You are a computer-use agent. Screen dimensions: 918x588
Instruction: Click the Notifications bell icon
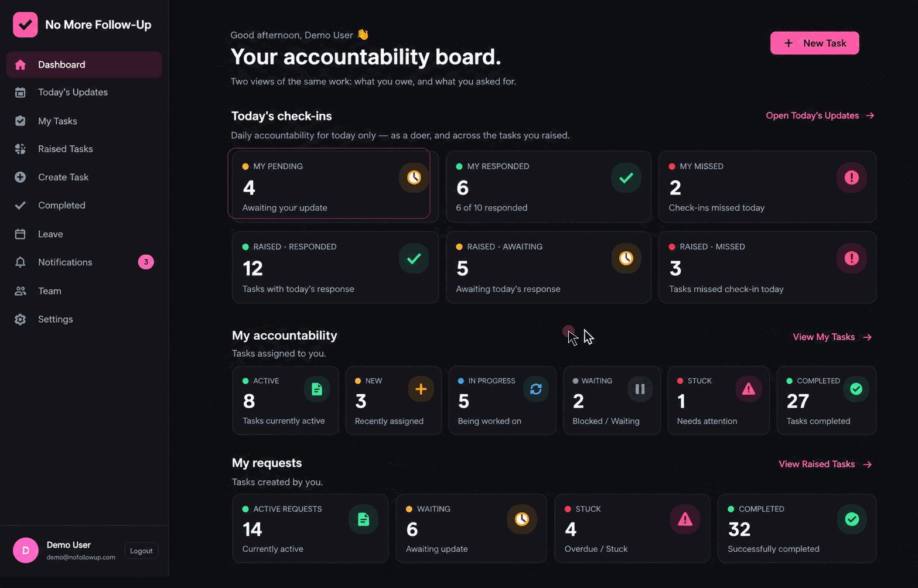[21, 262]
